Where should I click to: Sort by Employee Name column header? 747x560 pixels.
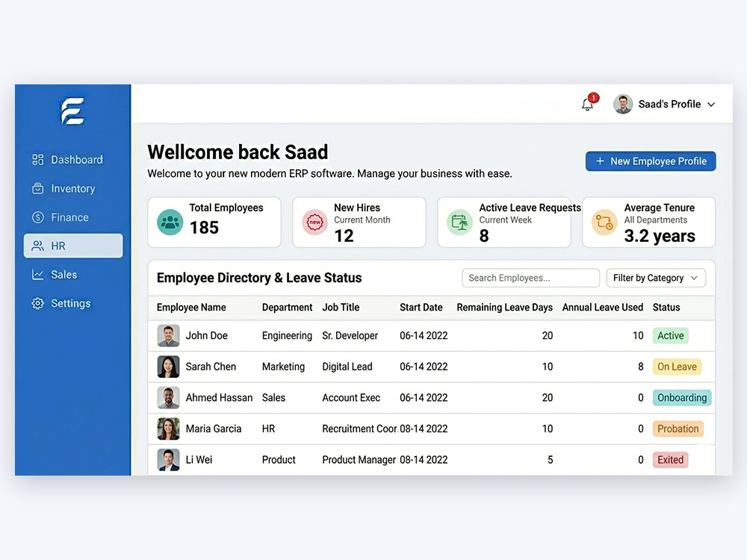click(191, 308)
